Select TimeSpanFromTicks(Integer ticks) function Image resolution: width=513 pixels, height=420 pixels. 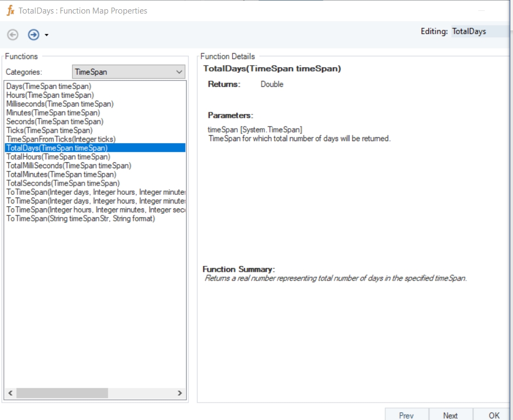(x=61, y=139)
